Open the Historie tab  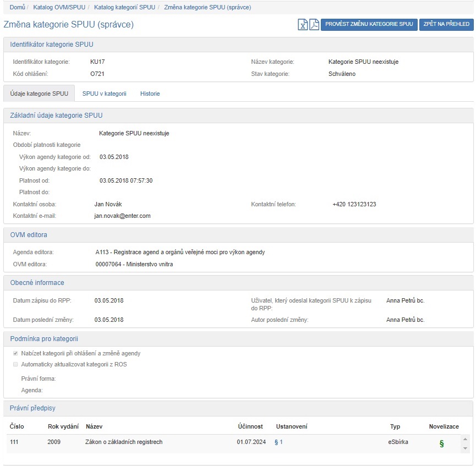point(150,94)
